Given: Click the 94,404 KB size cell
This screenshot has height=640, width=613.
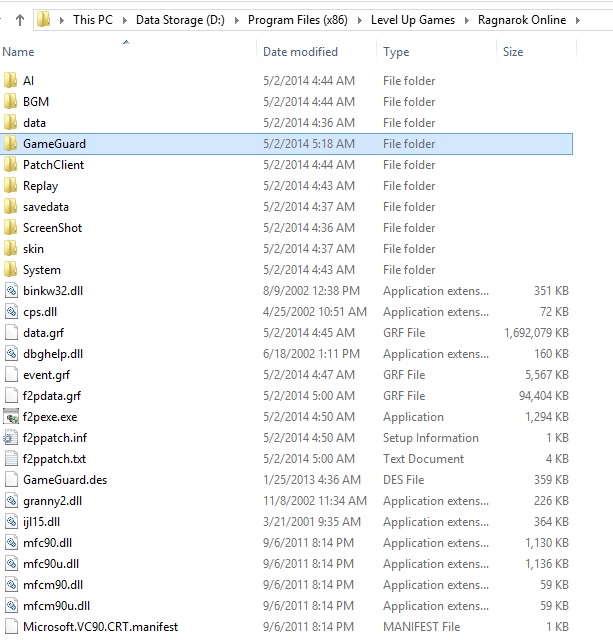Looking at the screenshot, I should point(544,396).
